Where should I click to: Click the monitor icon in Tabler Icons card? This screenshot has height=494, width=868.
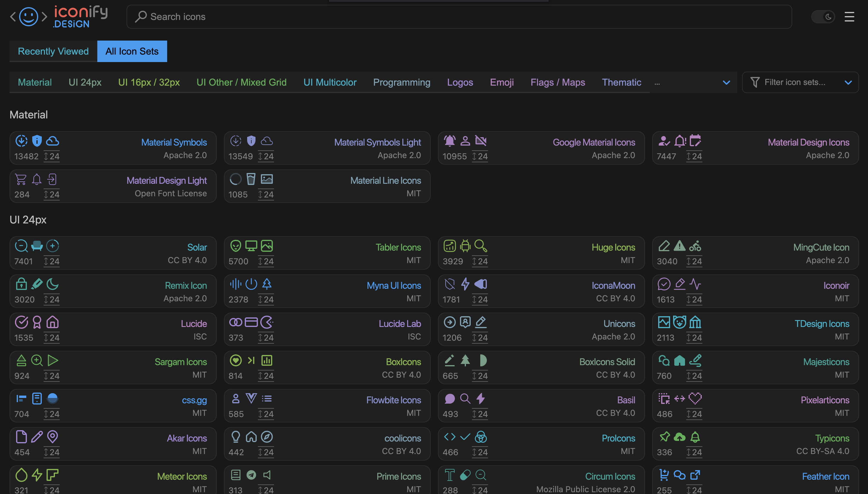(x=251, y=246)
